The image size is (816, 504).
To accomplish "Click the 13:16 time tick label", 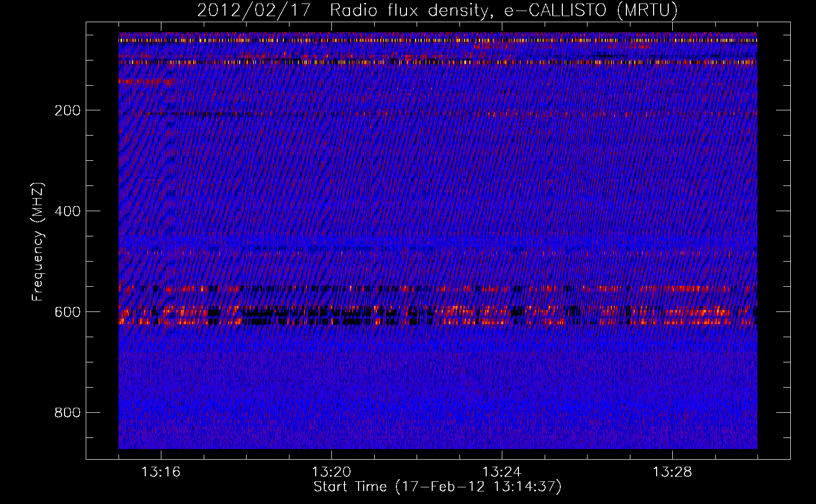I will (161, 472).
